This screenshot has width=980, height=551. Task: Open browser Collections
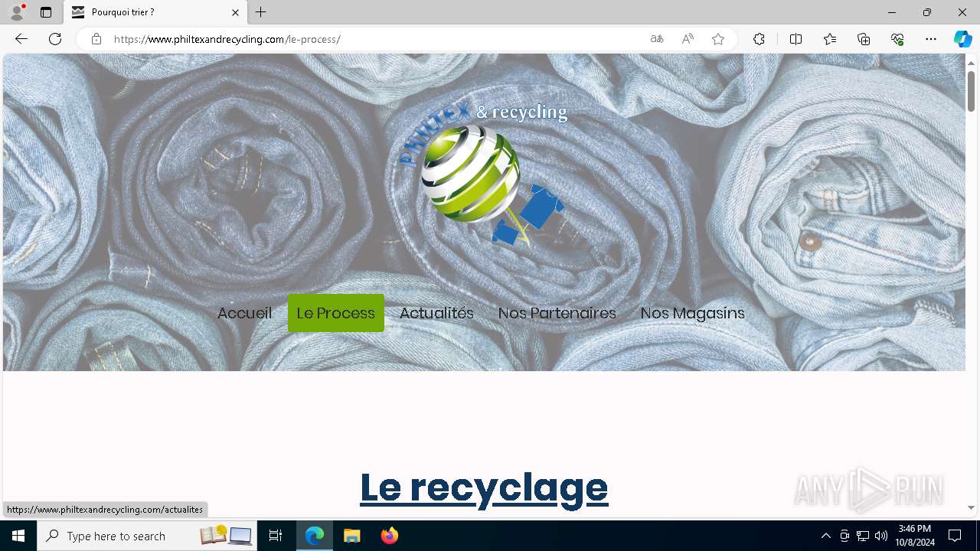[864, 39]
